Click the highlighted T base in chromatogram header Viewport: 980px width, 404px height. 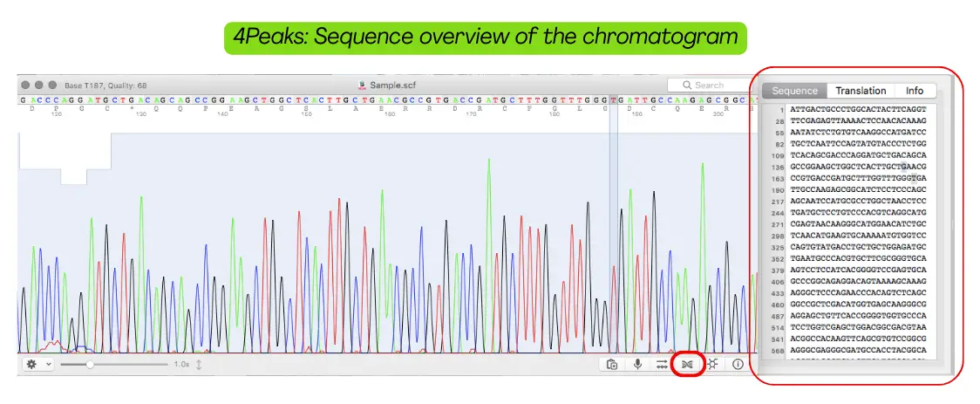click(613, 99)
